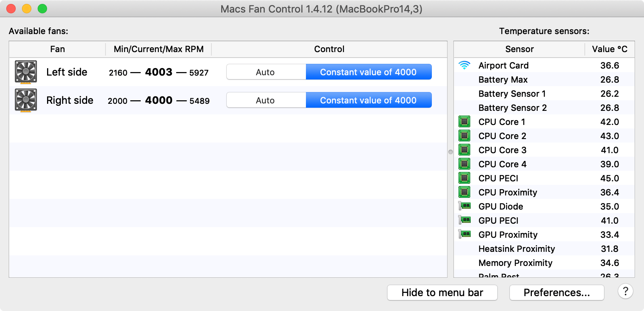This screenshot has width=644, height=311.
Task: Click Left side current RPM 4003
Action: point(159,72)
